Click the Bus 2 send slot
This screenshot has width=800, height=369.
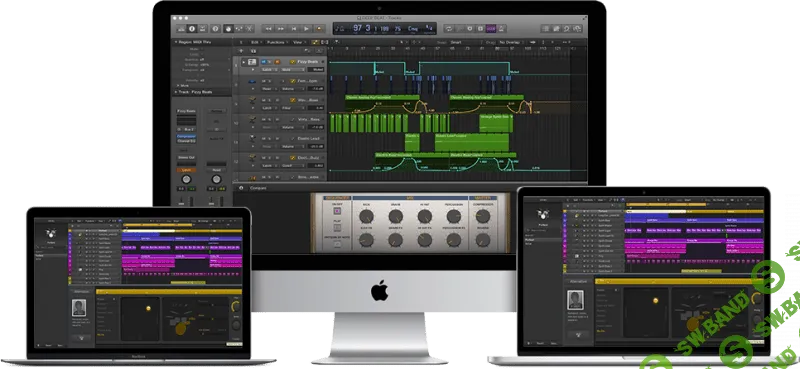pyautogui.click(x=189, y=129)
